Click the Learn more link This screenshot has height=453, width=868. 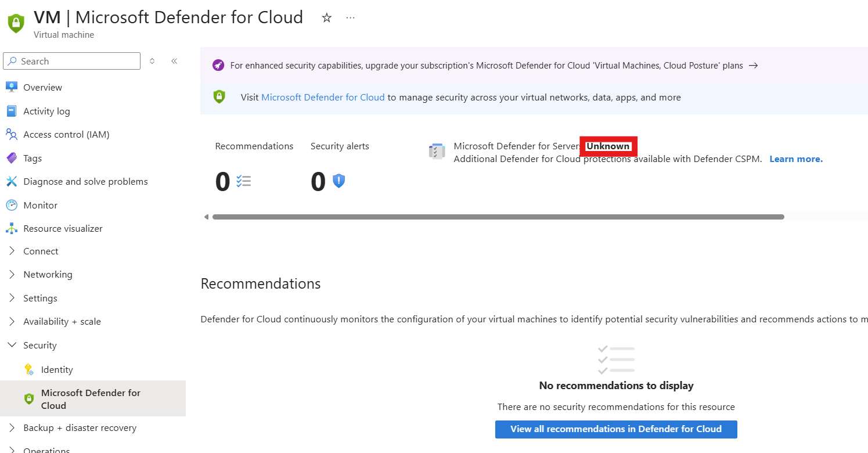[796, 159]
